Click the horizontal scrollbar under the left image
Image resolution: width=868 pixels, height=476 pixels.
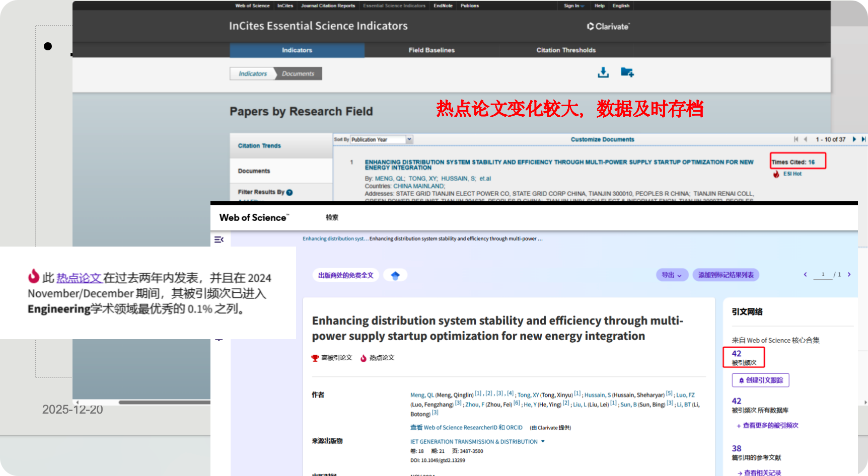point(164,403)
